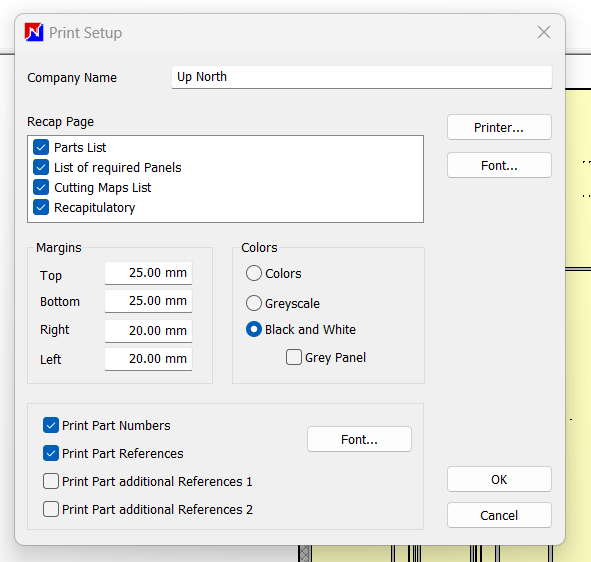Open the Printer... settings
This screenshot has width=591, height=562.
[x=499, y=127]
